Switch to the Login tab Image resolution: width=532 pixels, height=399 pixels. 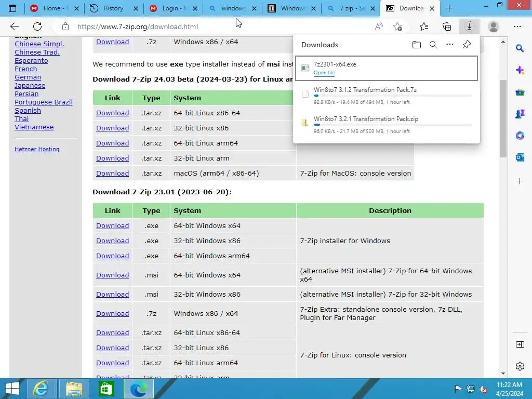coord(173,8)
